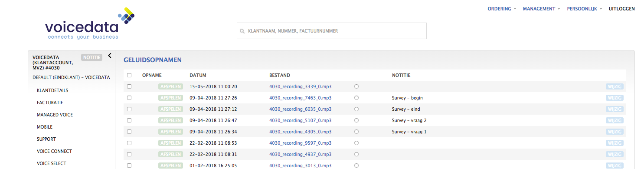Collapse the sidebar with the chevron arrow
Viewport: 644px width, 169px height.
pyautogui.click(x=110, y=56)
